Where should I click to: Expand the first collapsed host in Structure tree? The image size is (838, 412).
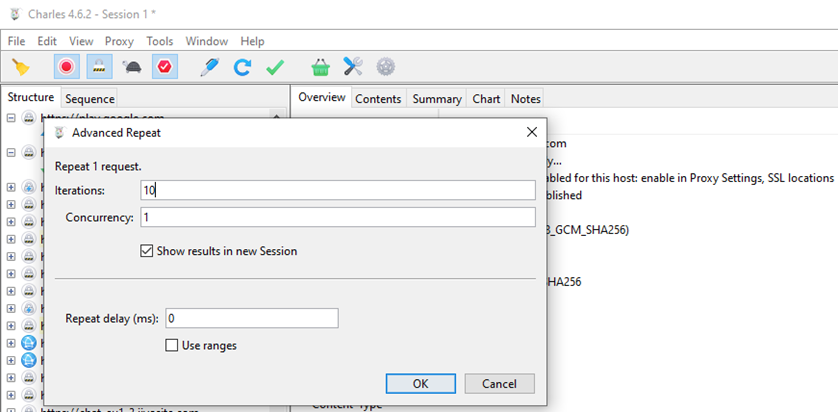[11, 187]
